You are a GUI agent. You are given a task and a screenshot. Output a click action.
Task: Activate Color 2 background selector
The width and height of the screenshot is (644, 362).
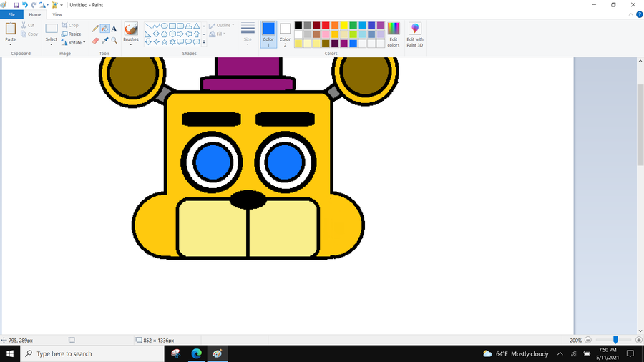click(285, 34)
